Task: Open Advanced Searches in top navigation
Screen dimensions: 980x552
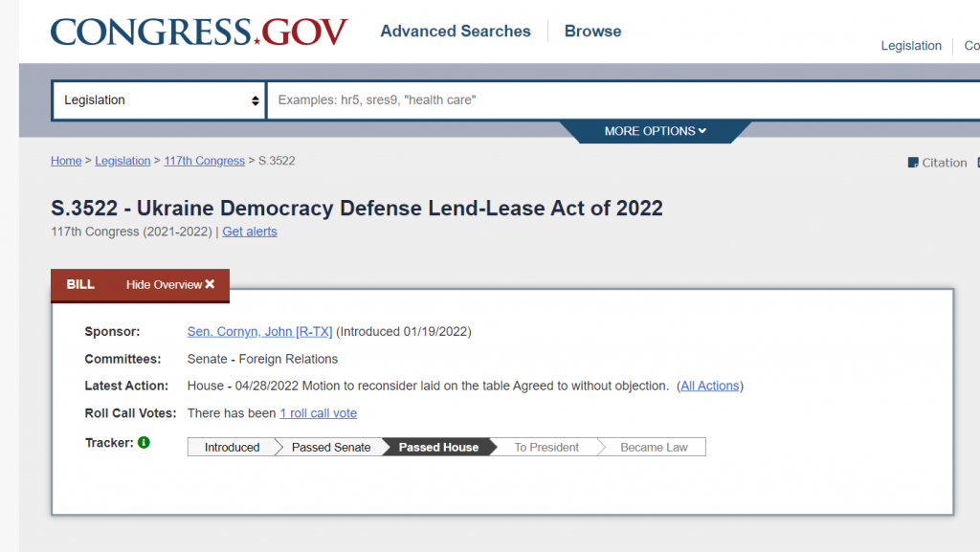Action: pos(455,32)
